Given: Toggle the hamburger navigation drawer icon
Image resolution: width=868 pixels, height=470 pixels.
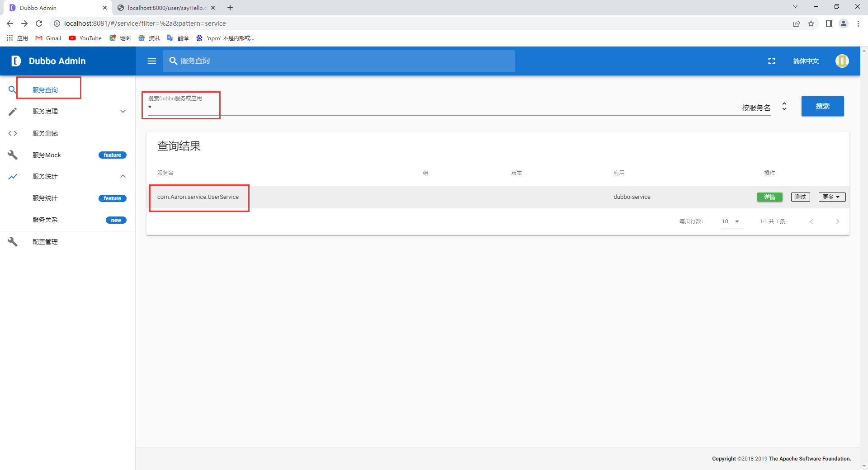Looking at the screenshot, I should point(152,61).
